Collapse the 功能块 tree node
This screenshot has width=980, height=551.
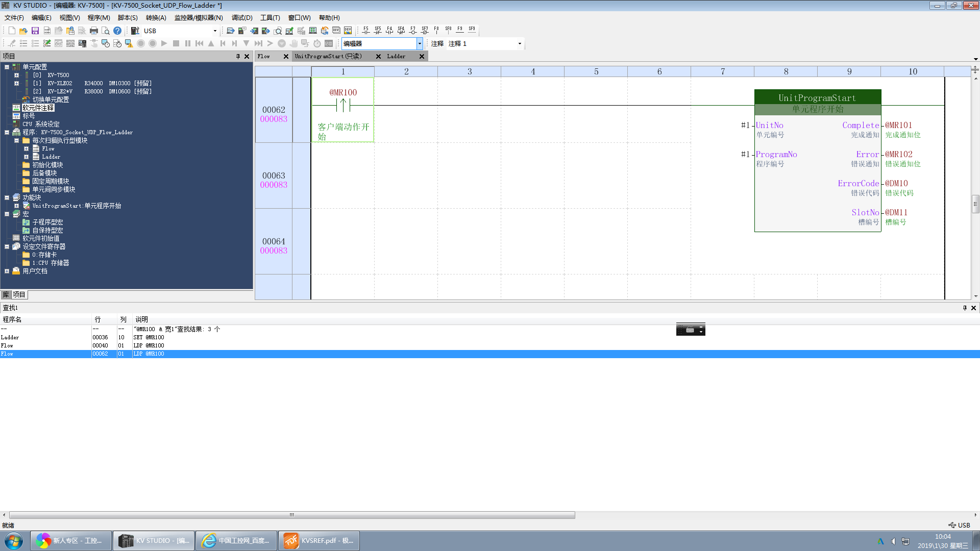(x=7, y=198)
